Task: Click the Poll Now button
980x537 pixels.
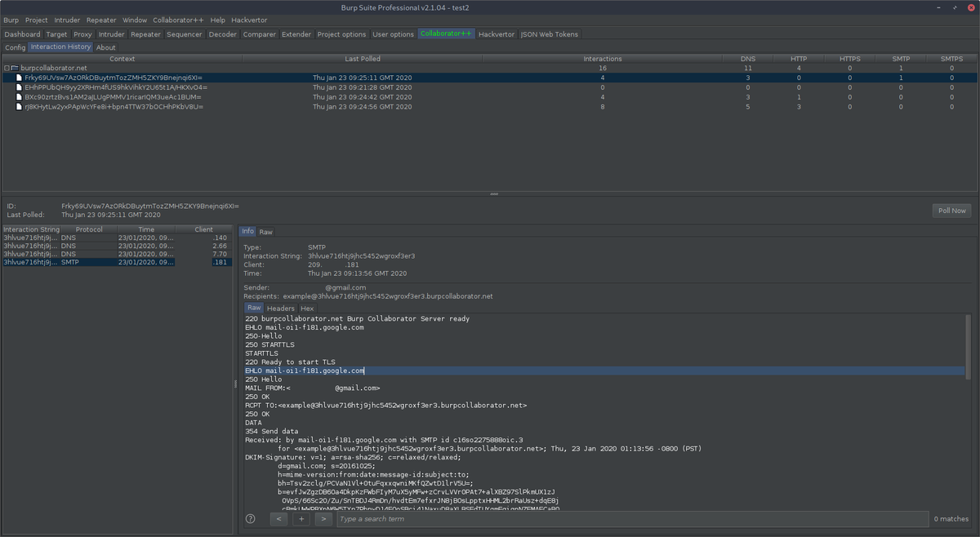Action: [952, 211]
